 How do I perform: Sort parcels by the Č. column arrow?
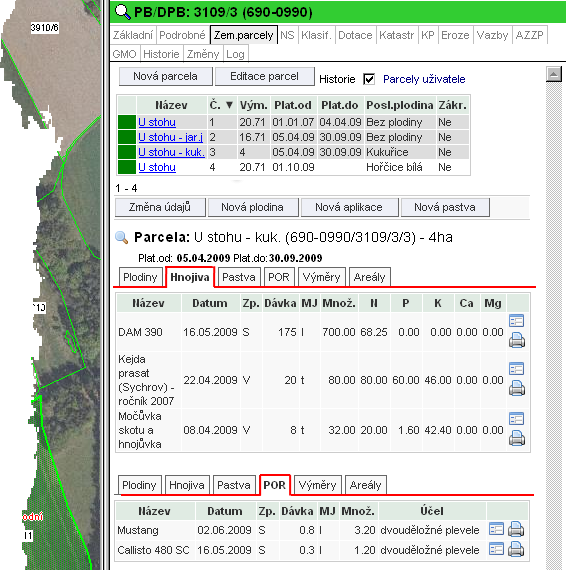tap(229, 105)
